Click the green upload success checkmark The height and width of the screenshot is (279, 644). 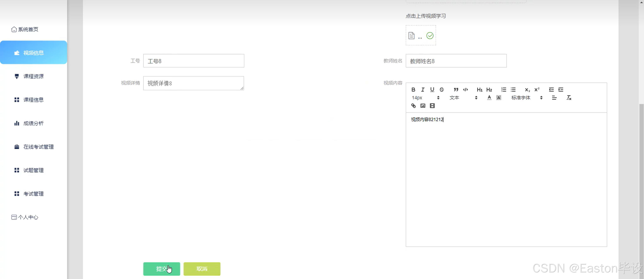[x=430, y=36]
